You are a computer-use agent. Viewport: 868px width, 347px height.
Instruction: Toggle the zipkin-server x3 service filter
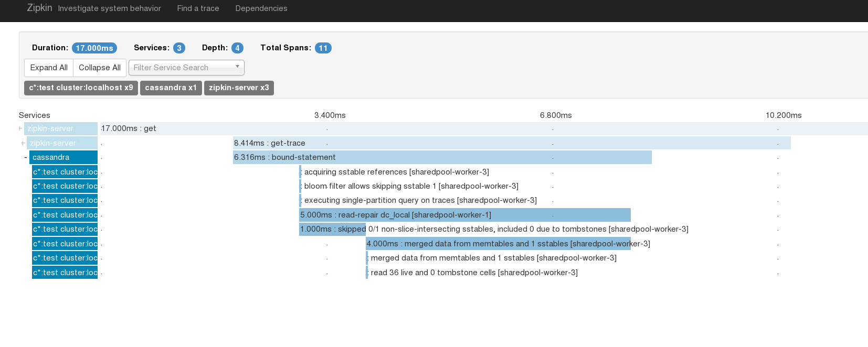click(x=239, y=88)
